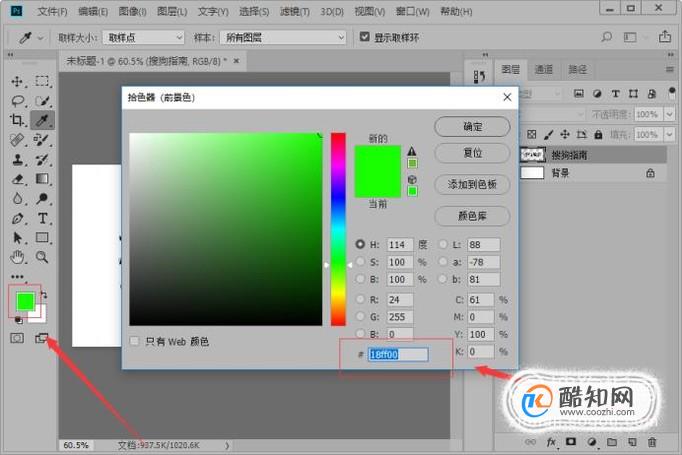682x455 pixels.
Task: Open the eyedropper tool preset dropdown
Action: coord(40,38)
